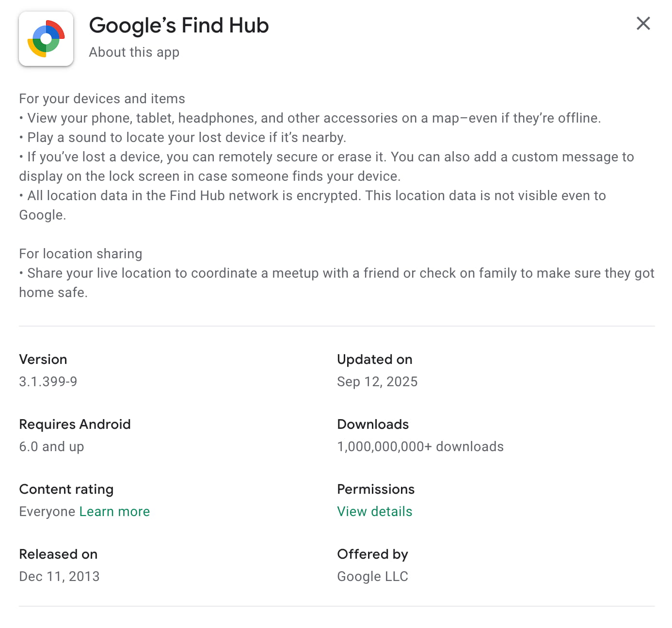The width and height of the screenshot is (672, 628).
Task: Select the For your devices and items heading
Action: (102, 98)
